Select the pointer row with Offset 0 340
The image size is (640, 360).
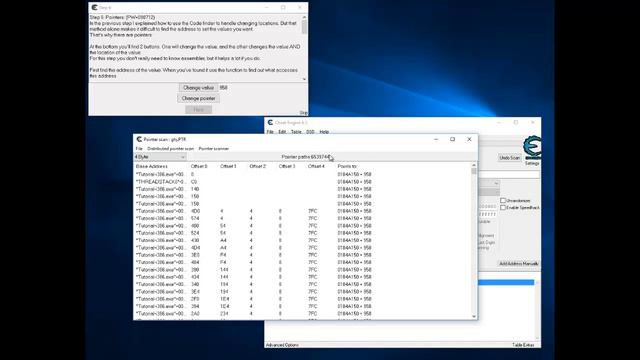[302, 284]
